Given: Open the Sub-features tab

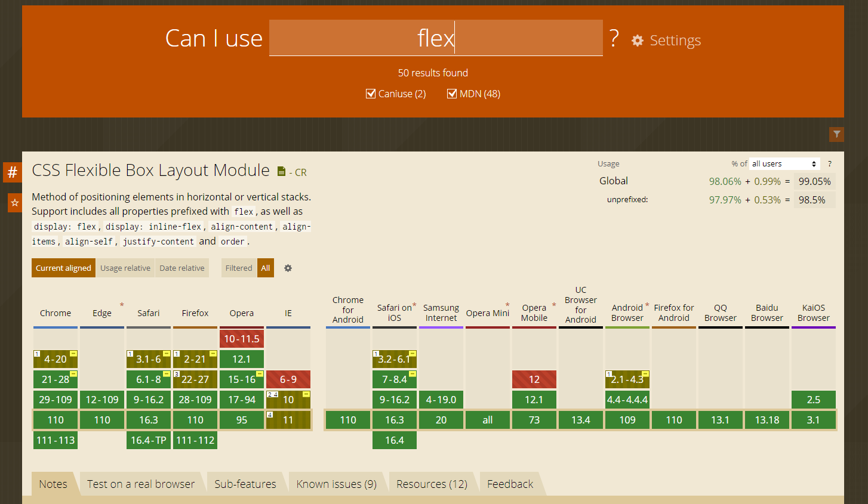Looking at the screenshot, I should point(245,484).
